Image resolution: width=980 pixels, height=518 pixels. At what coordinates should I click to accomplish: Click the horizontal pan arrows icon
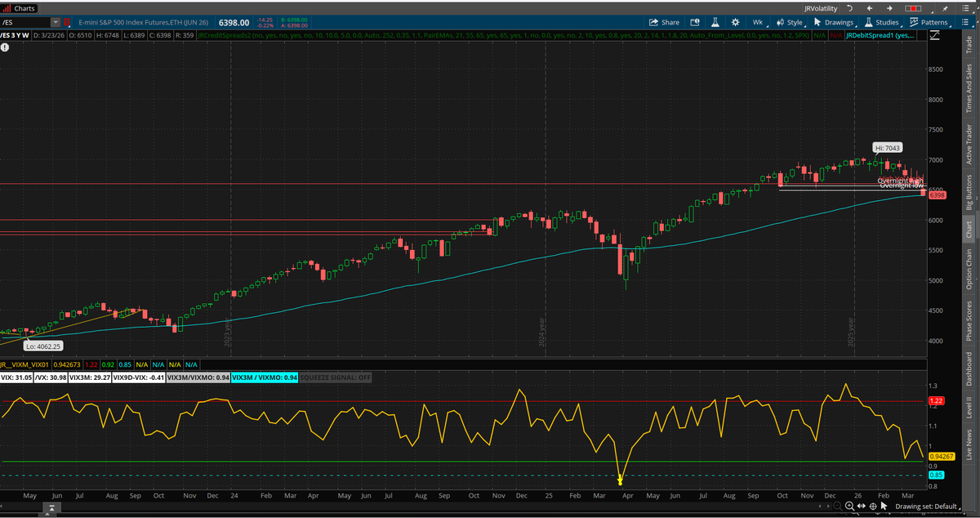[862, 507]
